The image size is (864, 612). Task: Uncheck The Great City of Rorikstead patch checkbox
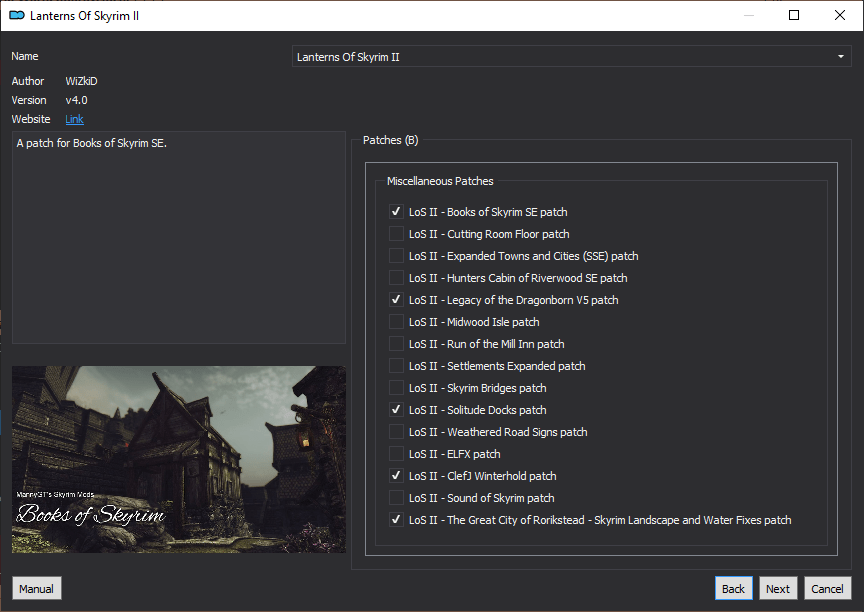[x=396, y=520]
